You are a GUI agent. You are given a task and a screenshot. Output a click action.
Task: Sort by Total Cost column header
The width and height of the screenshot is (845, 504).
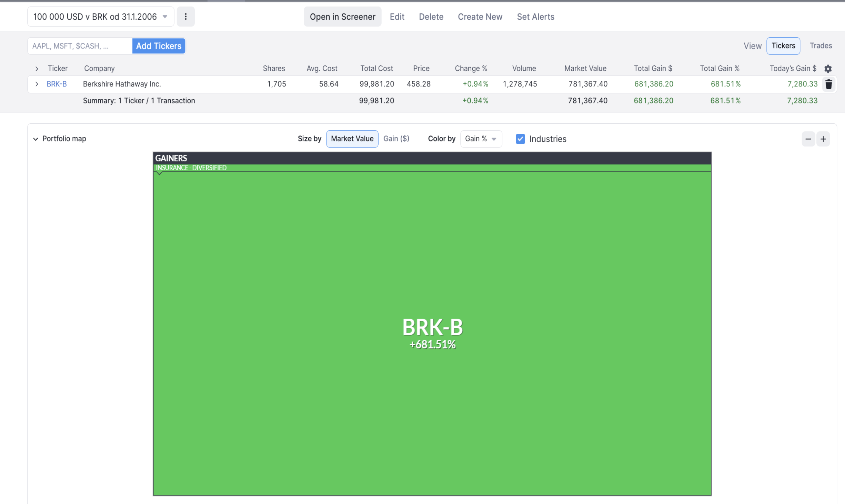pyautogui.click(x=377, y=68)
